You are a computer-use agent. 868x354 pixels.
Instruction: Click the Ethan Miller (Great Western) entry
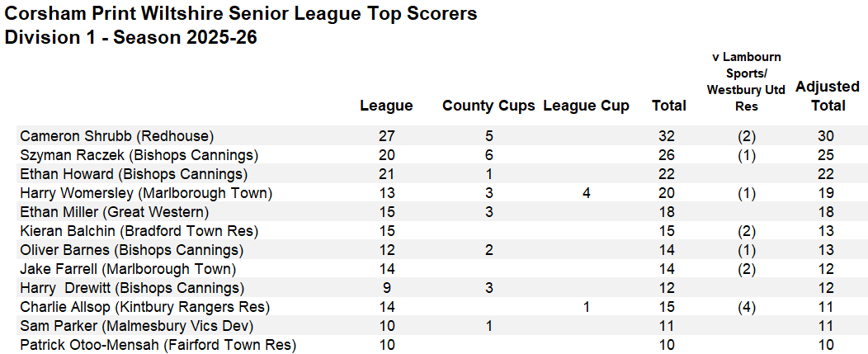click(x=114, y=212)
